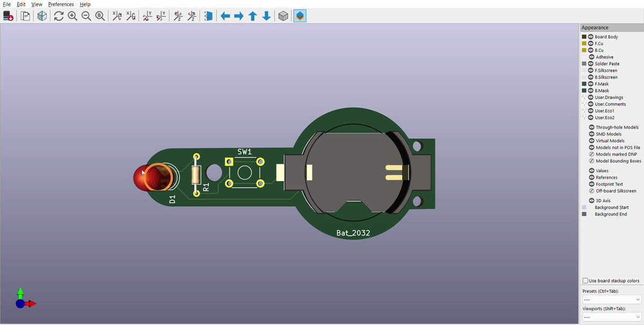Toggle orthographic projection cube icon
Viewport: 644px width, 325px height.
[283, 16]
